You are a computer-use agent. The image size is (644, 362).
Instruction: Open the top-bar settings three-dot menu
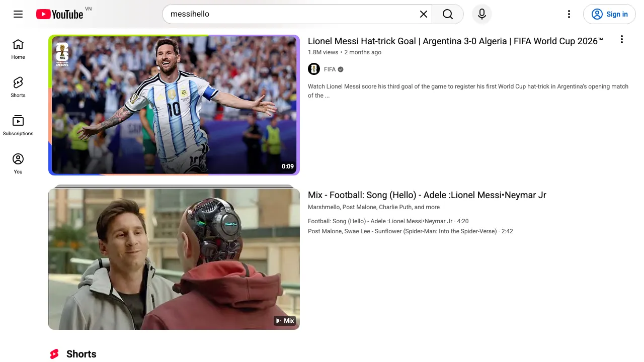[569, 14]
